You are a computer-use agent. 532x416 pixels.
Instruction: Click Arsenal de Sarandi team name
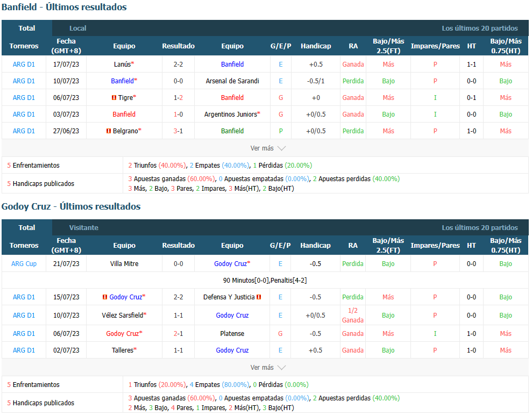pos(232,81)
